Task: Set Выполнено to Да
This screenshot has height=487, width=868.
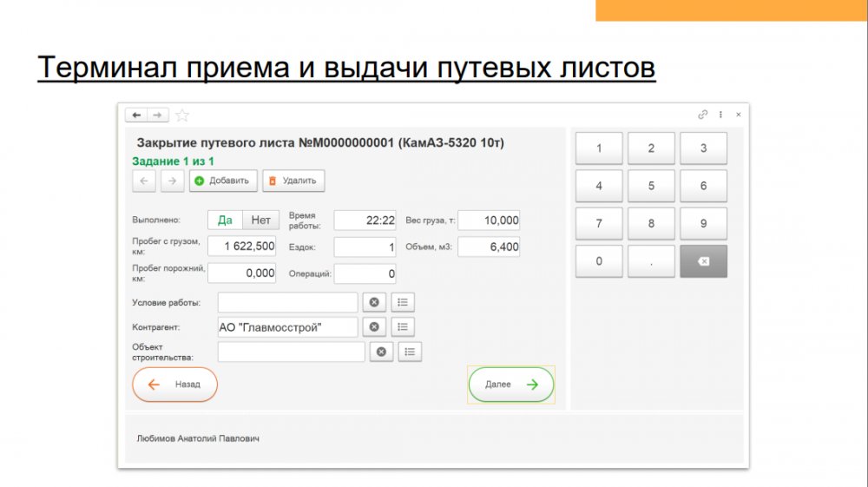Action: click(225, 220)
